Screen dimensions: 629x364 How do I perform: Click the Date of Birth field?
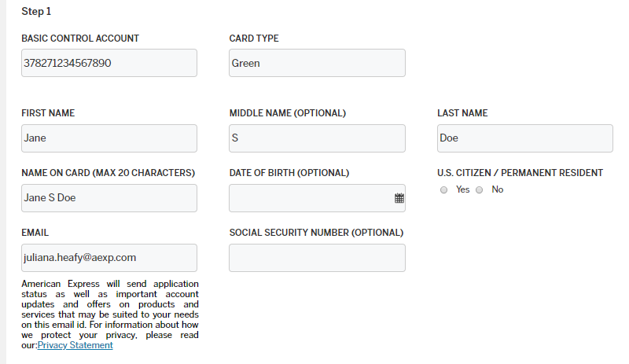pyautogui.click(x=311, y=198)
